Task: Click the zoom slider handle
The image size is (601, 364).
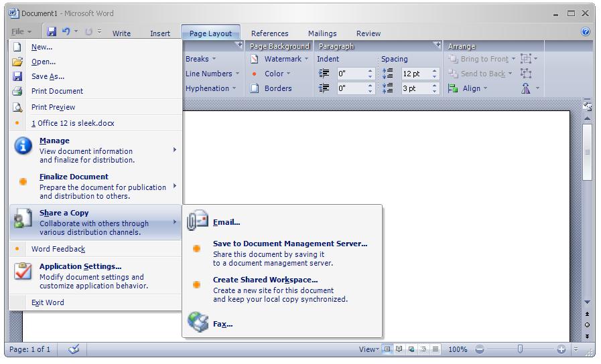Action: [520, 349]
